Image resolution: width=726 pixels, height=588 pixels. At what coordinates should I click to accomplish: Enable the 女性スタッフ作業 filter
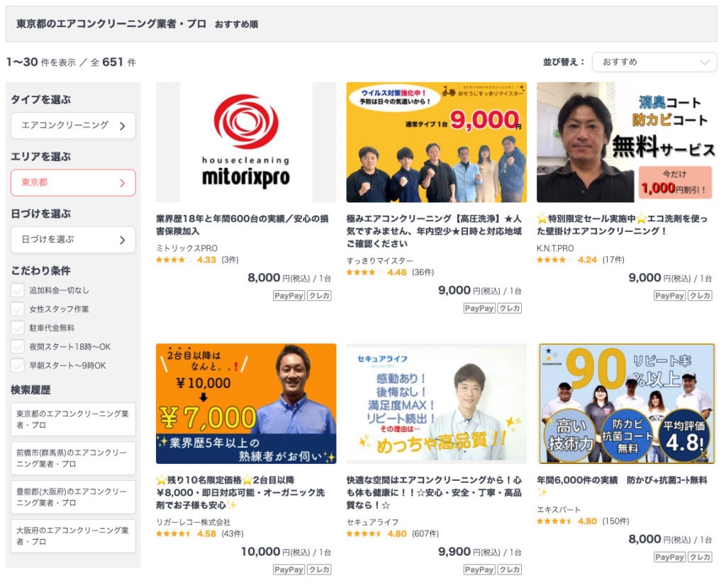pos(18,309)
